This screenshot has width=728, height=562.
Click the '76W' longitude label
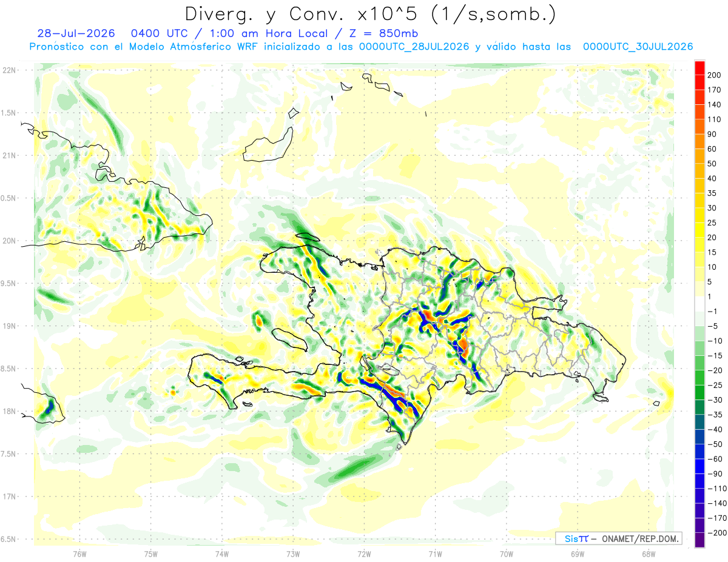(79, 553)
